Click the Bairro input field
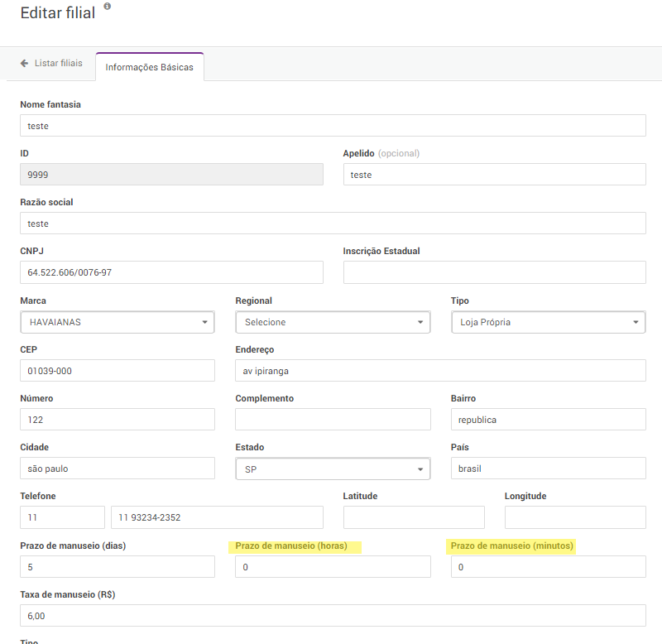 click(x=548, y=420)
